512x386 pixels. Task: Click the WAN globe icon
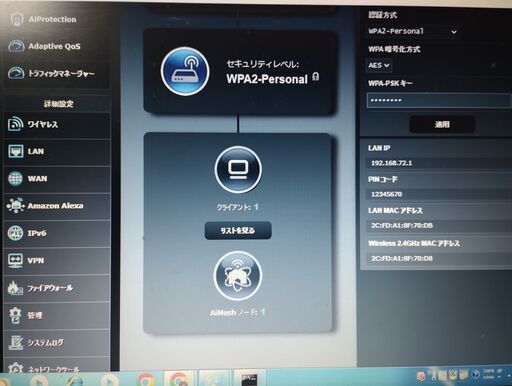(x=15, y=179)
